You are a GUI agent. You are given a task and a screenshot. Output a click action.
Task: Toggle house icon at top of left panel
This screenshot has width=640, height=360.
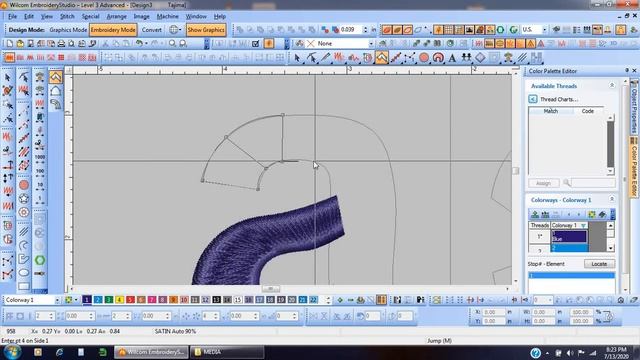pyautogui.click(x=56, y=77)
